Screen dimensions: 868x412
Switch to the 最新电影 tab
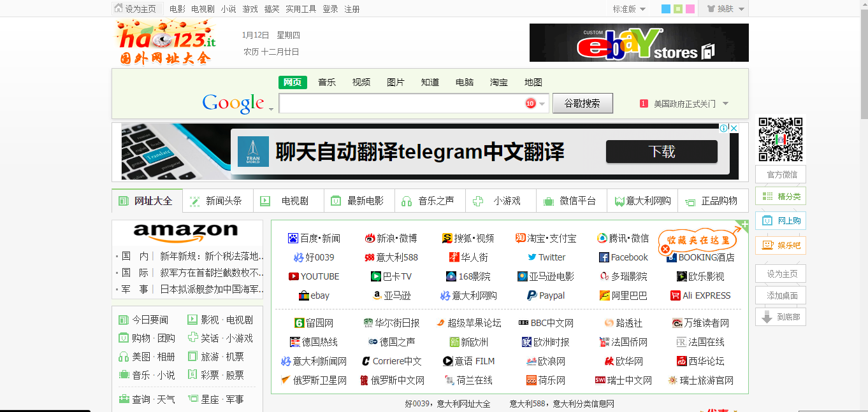point(359,201)
